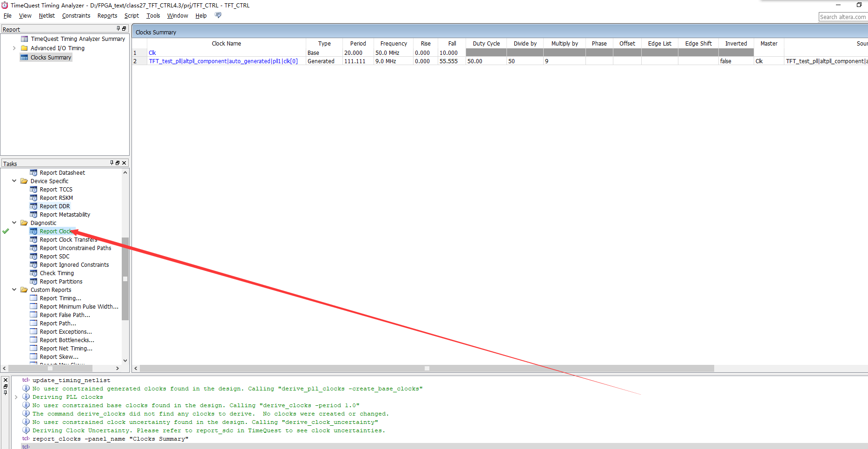Click the Report Net Timing icon
The image size is (868, 449).
33,349
